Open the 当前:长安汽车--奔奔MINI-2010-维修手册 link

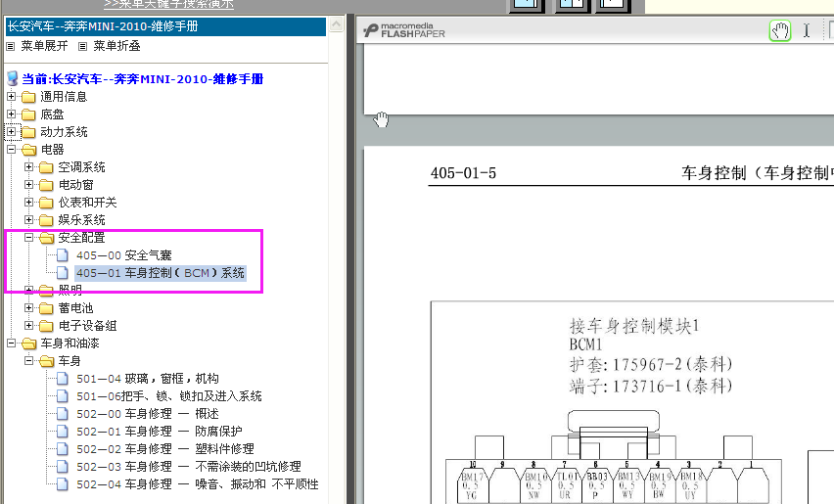[143, 79]
